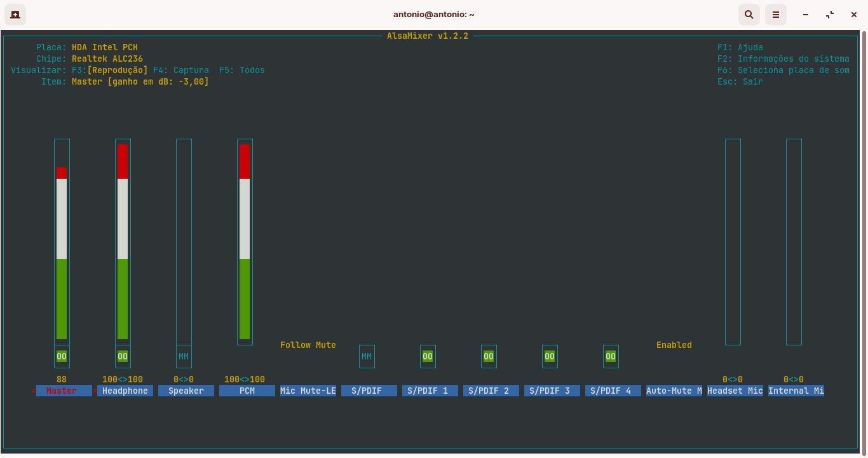This screenshot has width=868, height=458.
Task: Select the S/PDIF 3 channel label
Action: point(552,391)
